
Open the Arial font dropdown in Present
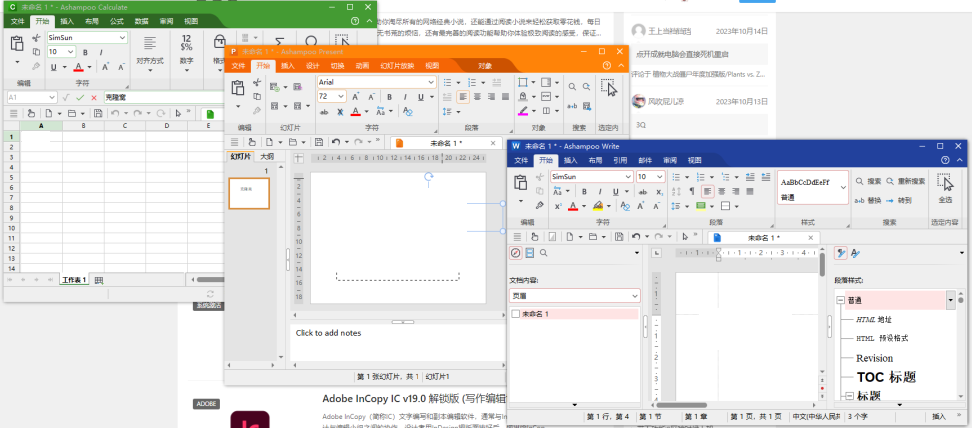click(431, 82)
